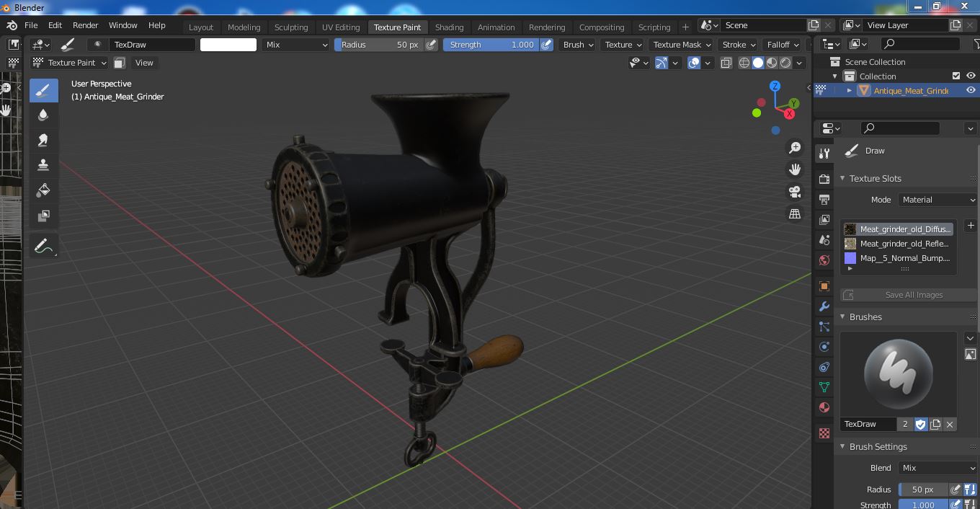Select the Soften tool
The height and width of the screenshot is (509, 980).
tap(43, 115)
